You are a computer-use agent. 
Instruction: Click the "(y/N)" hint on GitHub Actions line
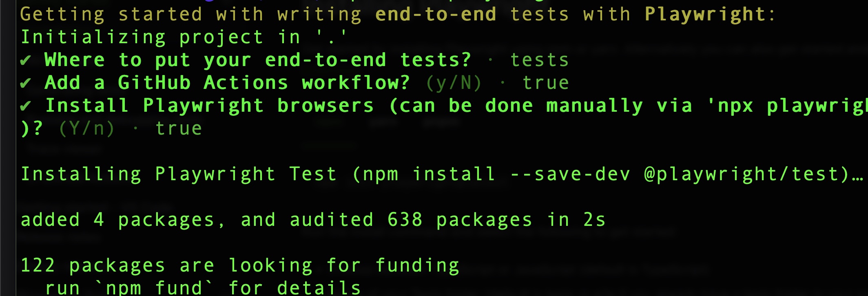pos(454,83)
